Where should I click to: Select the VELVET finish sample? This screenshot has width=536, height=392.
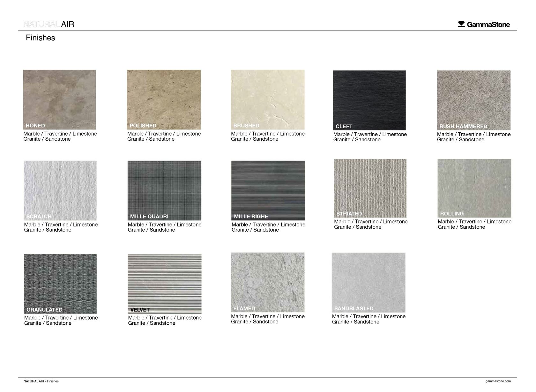165,282
